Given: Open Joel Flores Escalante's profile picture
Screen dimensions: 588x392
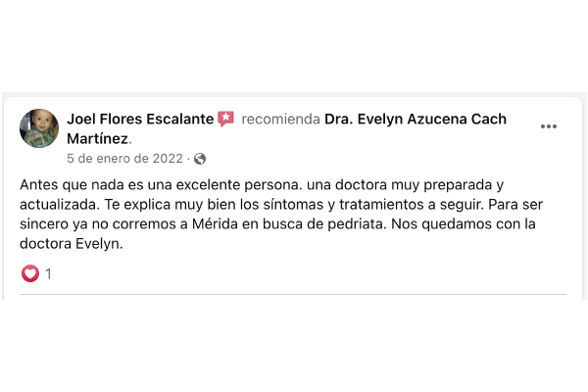Looking at the screenshot, I should 39,128.
